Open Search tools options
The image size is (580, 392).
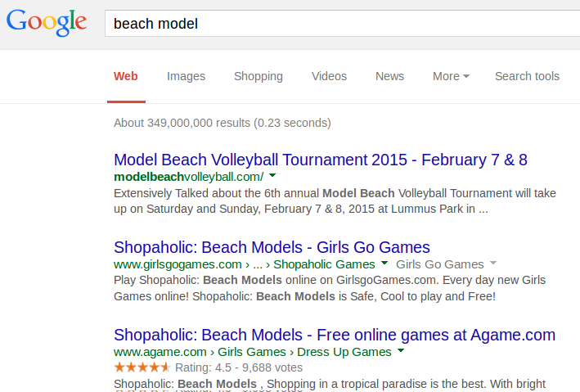[527, 76]
